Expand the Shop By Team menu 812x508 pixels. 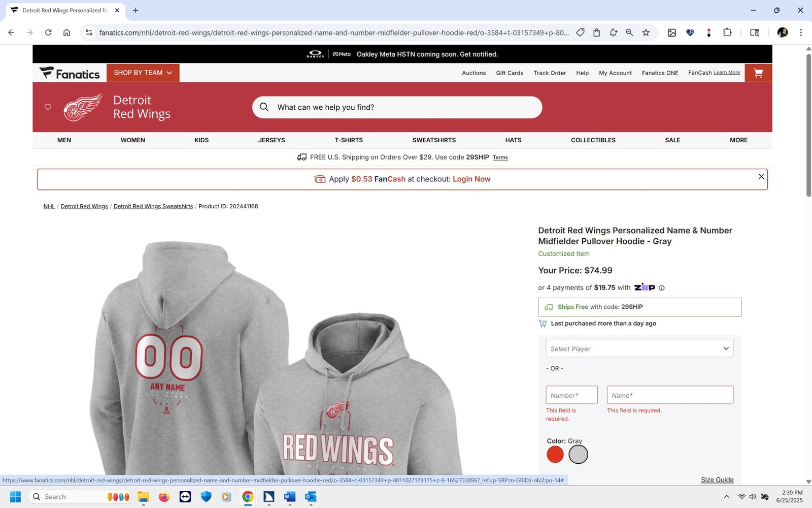coord(143,73)
